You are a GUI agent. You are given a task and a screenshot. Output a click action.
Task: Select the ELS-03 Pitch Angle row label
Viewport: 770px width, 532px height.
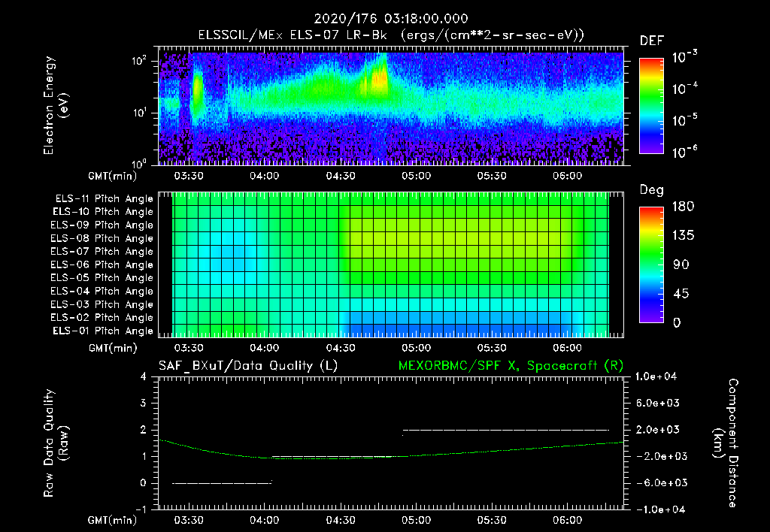(x=102, y=304)
